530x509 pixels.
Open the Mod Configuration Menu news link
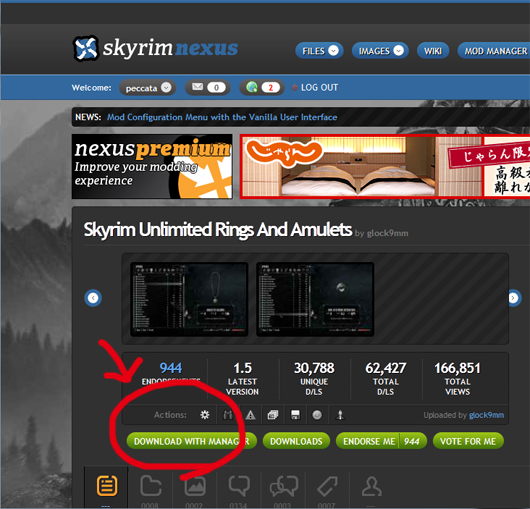coord(222,117)
